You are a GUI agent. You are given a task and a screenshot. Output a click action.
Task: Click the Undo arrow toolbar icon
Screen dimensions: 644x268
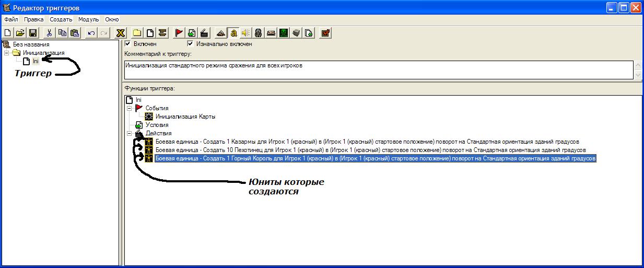click(x=91, y=33)
